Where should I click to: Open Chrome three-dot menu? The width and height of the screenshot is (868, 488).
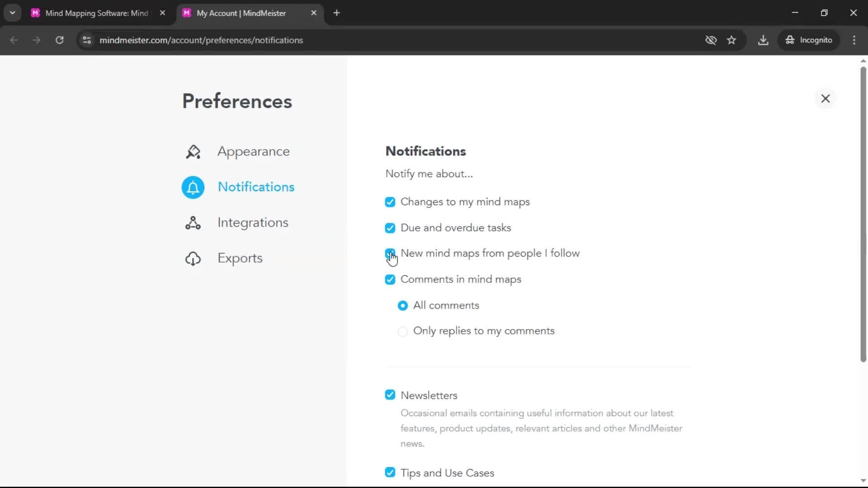[x=854, y=40]
